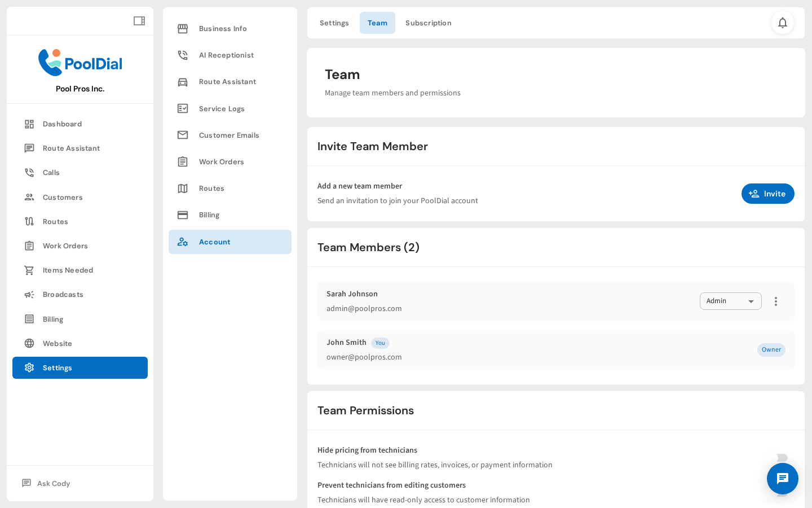Click the Invite button
812x508 pixels.
pos(767,194)
